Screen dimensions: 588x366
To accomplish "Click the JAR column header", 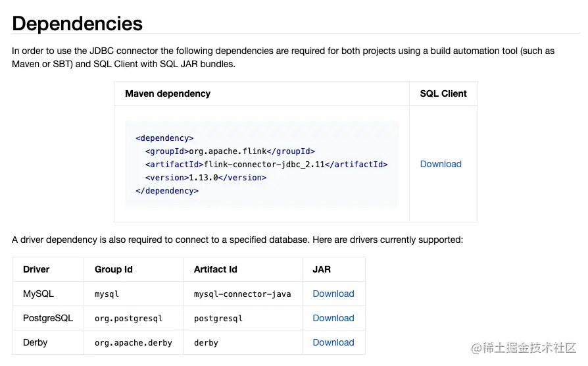I will (322, 269).
